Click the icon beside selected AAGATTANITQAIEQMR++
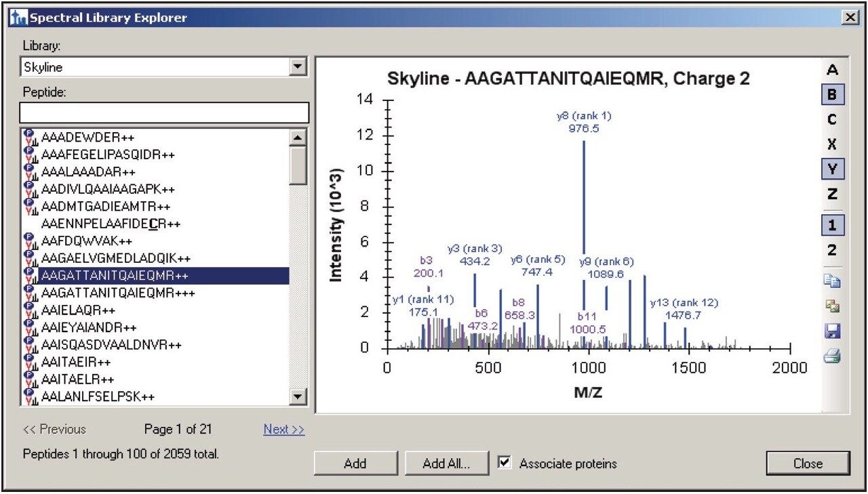Viewport: 868px width, 494px height. (31, 275)
